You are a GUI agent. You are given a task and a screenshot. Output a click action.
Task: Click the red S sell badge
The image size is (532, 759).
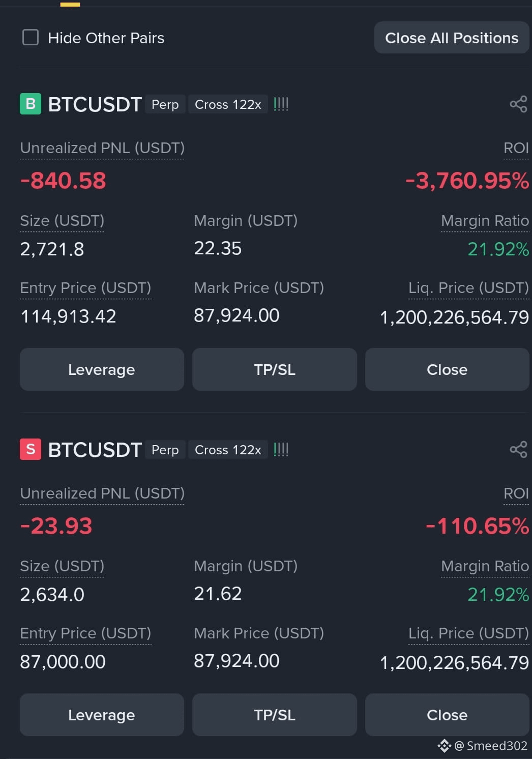coord(31,449)
